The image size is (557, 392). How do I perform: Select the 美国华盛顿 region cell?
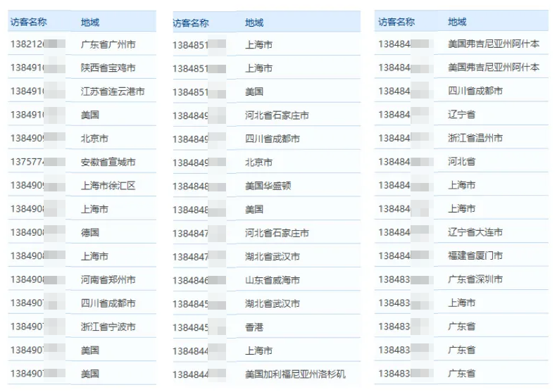[x=268, y=186]
